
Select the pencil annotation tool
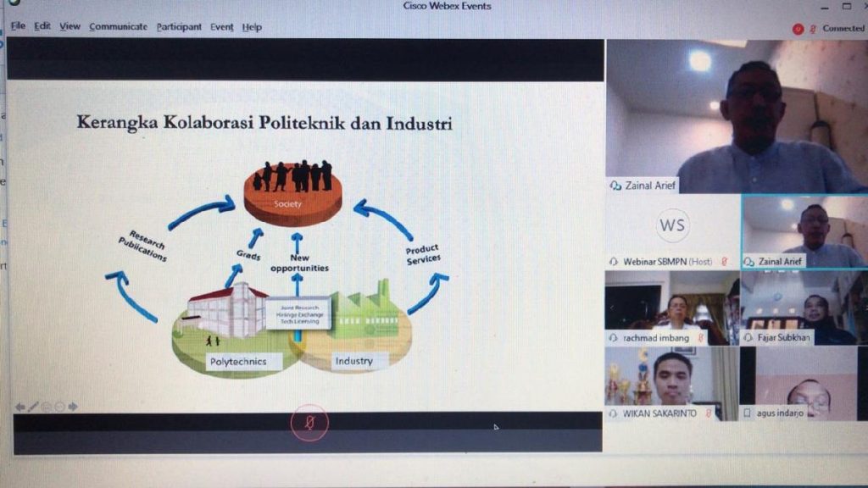[33, 407]
